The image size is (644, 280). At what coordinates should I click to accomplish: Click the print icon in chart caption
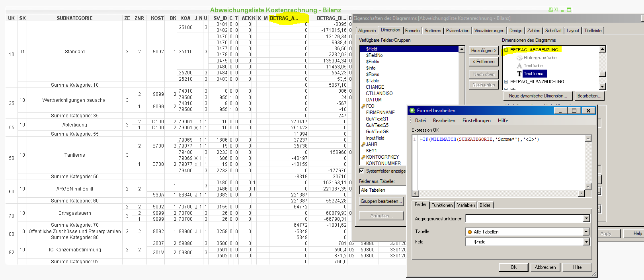tap(550, 10)
